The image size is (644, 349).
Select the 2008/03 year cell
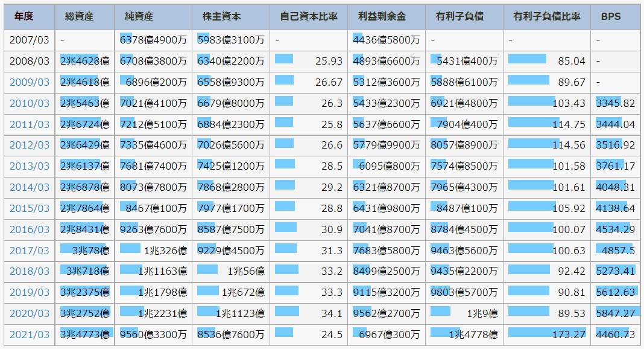click(29, 61)
